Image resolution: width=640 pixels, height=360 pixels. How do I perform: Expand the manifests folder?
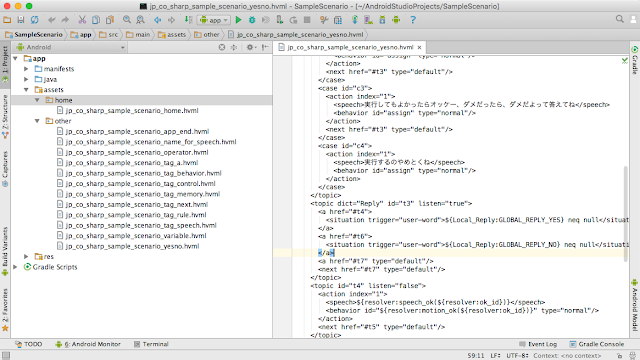pos(26,69)
